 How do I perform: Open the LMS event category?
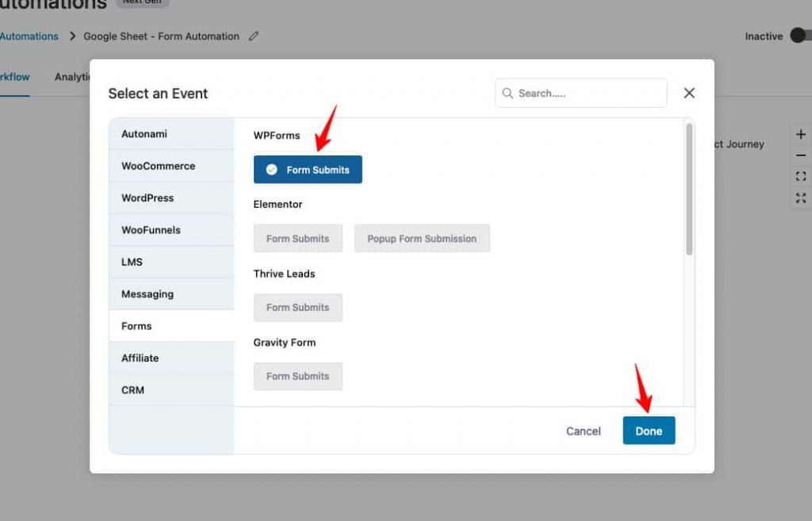point(171,262)
